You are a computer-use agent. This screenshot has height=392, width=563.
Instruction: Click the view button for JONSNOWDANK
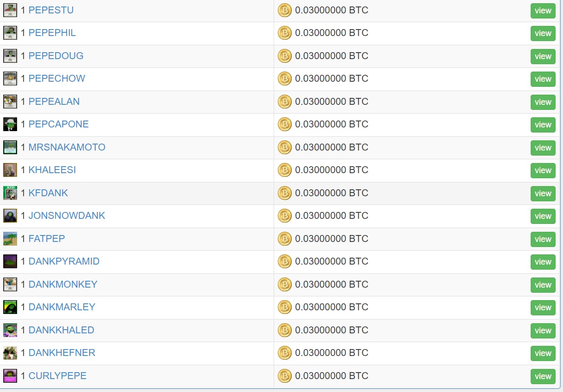(x=543, y=216)
